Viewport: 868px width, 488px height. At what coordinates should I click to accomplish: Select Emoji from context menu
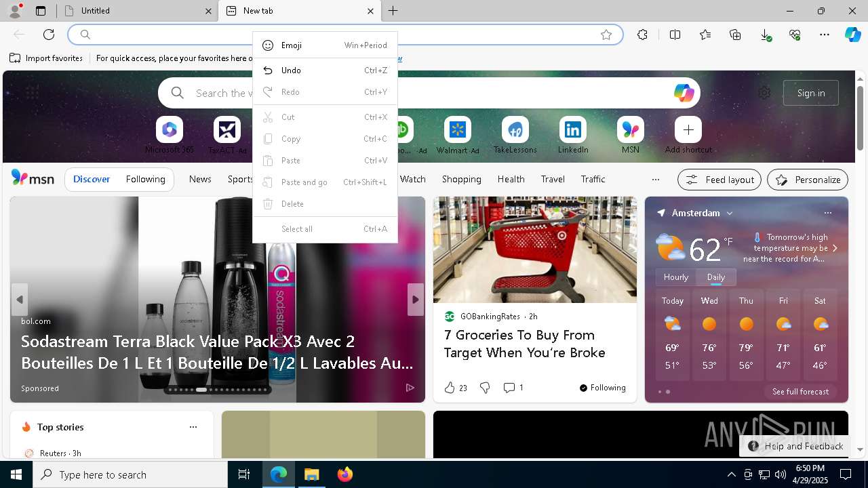pos(325,45)
